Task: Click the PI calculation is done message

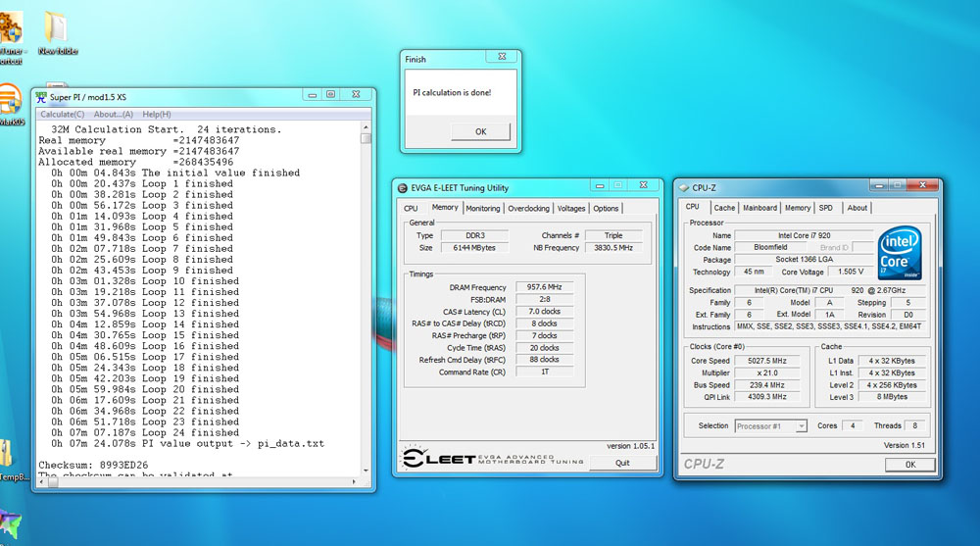Action: pyautogui.click(x=452, y=92)
